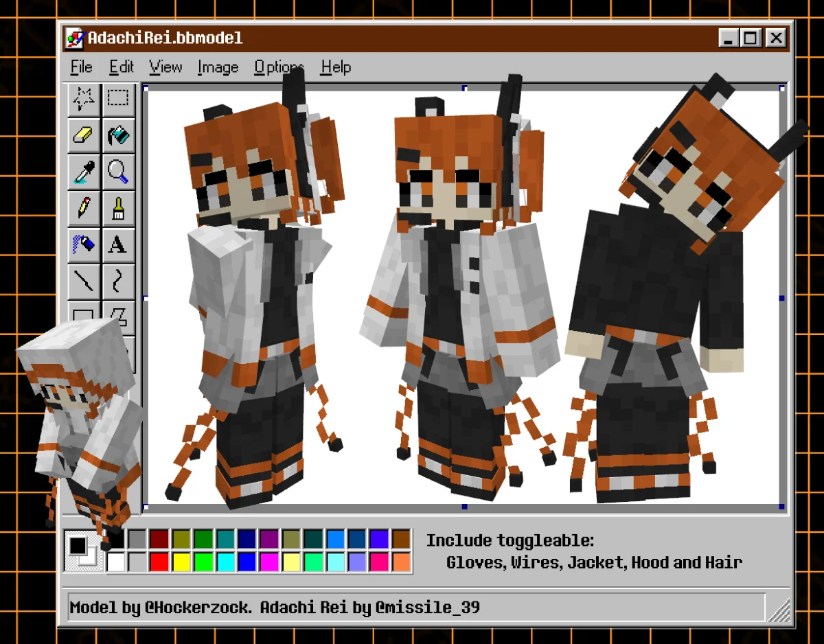Viewport: 824px width, 644px height.
Task: Select the Text tool
Action: tap(118, 244)
